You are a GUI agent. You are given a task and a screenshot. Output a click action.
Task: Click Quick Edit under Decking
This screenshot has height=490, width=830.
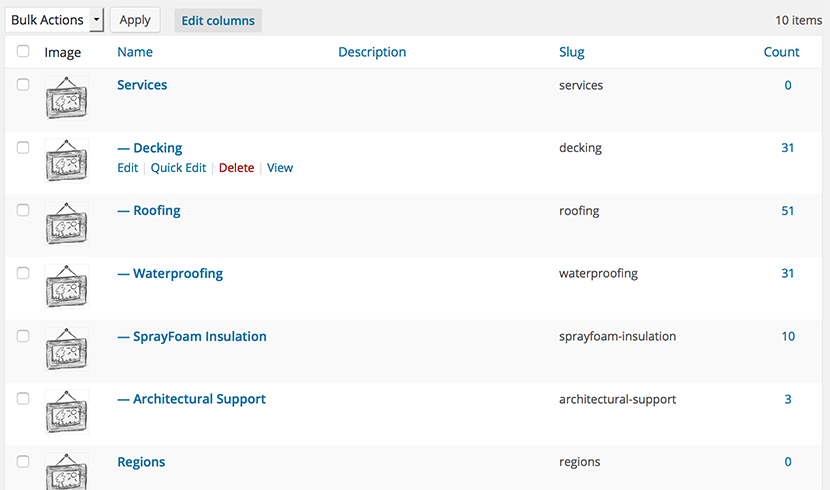pos(178,168)
